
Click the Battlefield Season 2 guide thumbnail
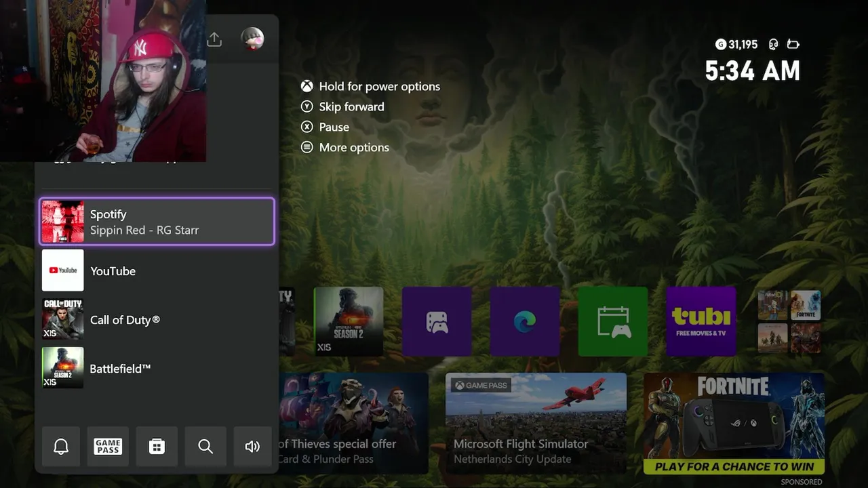[x=63, y=368]
